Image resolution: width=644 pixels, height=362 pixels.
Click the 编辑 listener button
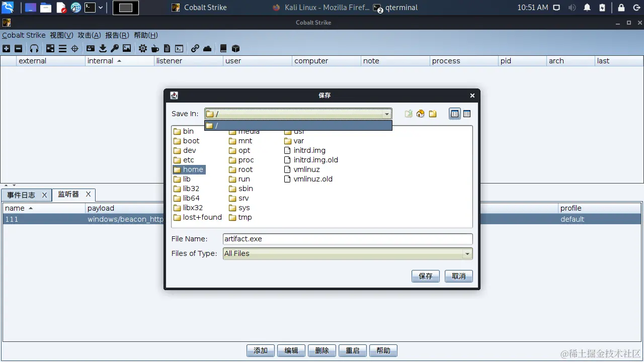pyautogui.click(x=291, y=350)
